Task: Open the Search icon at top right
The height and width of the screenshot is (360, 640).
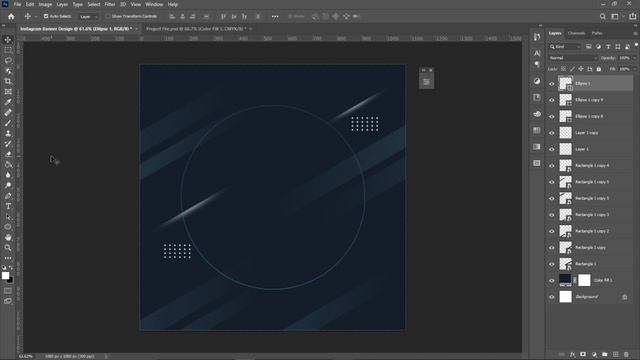Action: [x=602, y=17]
